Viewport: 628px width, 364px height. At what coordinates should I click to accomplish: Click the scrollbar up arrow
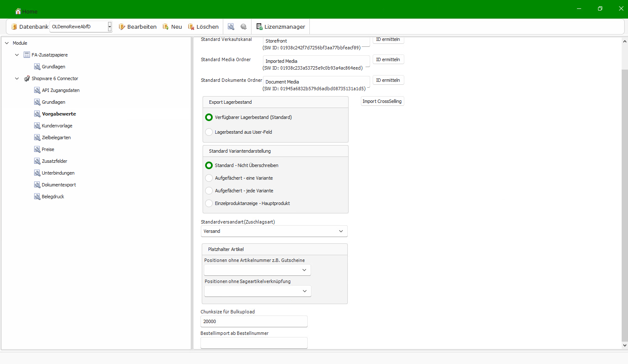tap(625, 41)
